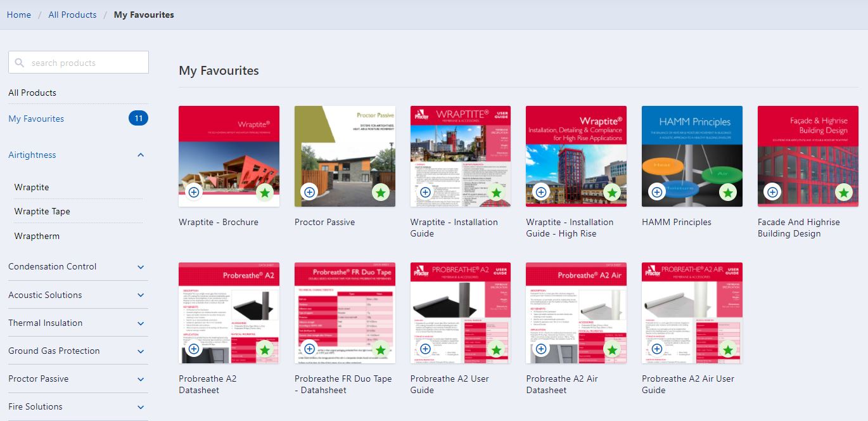This screenshot has height=421, width=868.
Task: Click plus icon on Proctor Passive card
Action: [x=309, y=191]
